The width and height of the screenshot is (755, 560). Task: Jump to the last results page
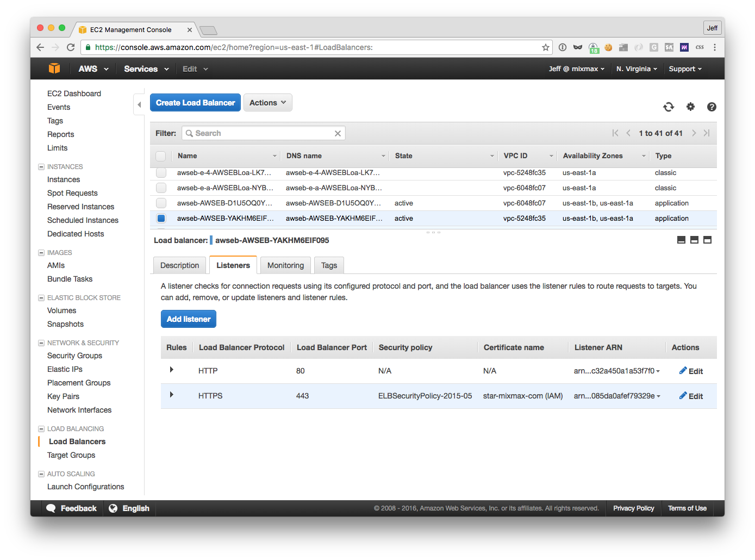click(x=707, y=133)
